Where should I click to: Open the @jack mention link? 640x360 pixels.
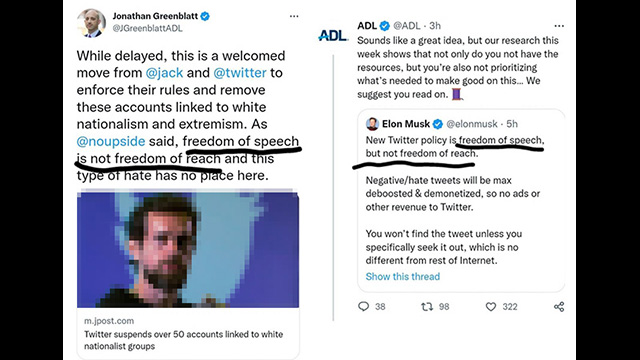tap(164, 73)
